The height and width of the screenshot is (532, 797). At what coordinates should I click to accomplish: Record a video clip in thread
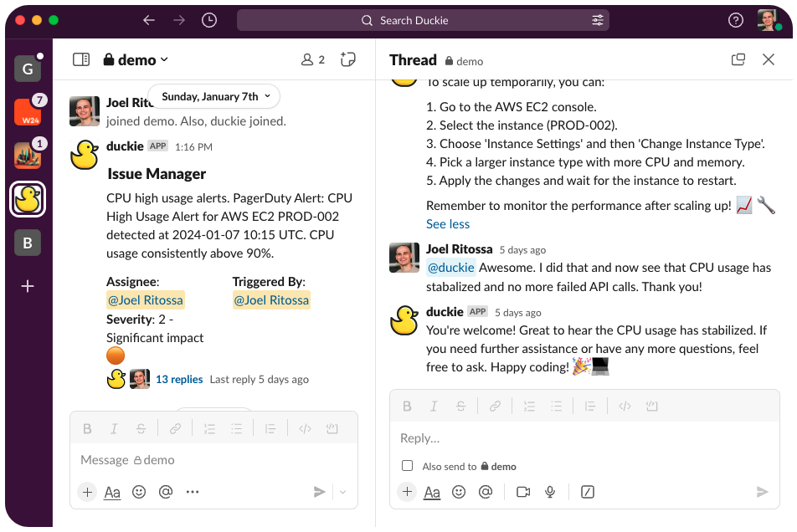click(x=523, y=492)
